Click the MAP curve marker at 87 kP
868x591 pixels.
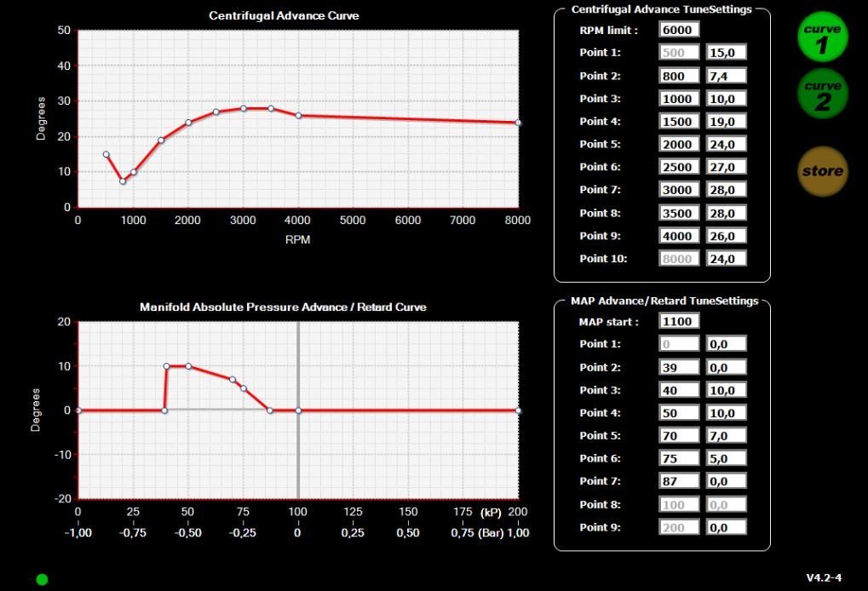click(270, 410)
